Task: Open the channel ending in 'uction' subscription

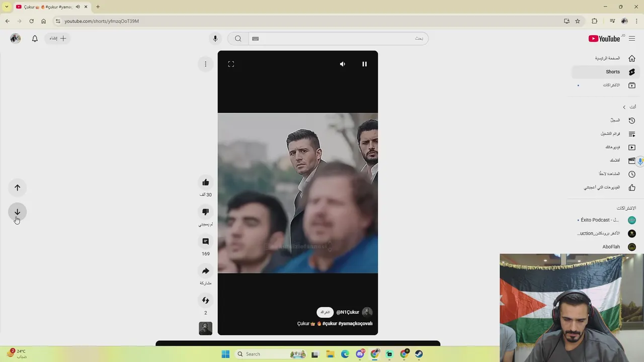Action: pos(606,233)
